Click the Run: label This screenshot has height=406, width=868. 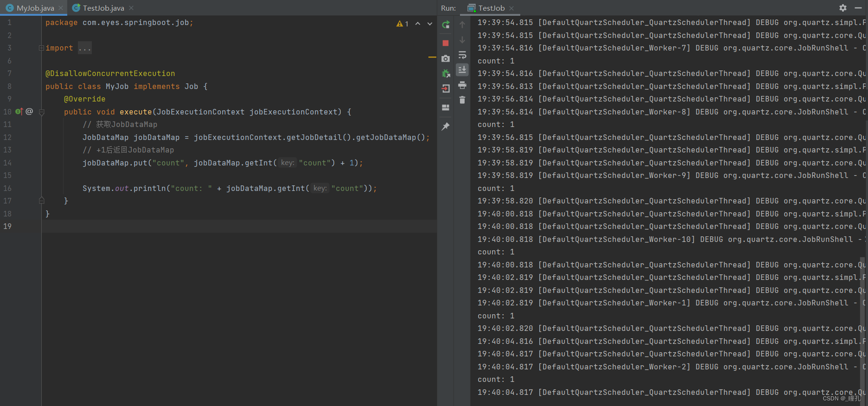tap(448, 8)
